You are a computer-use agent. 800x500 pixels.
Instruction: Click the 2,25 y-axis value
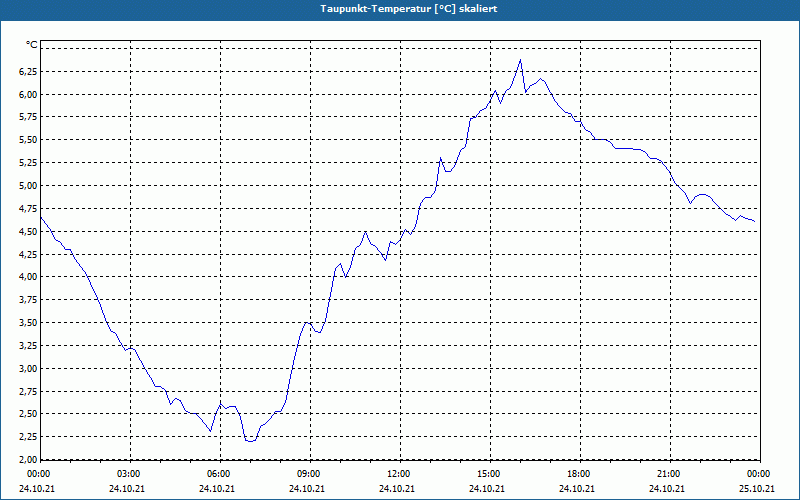coord(29,437)
